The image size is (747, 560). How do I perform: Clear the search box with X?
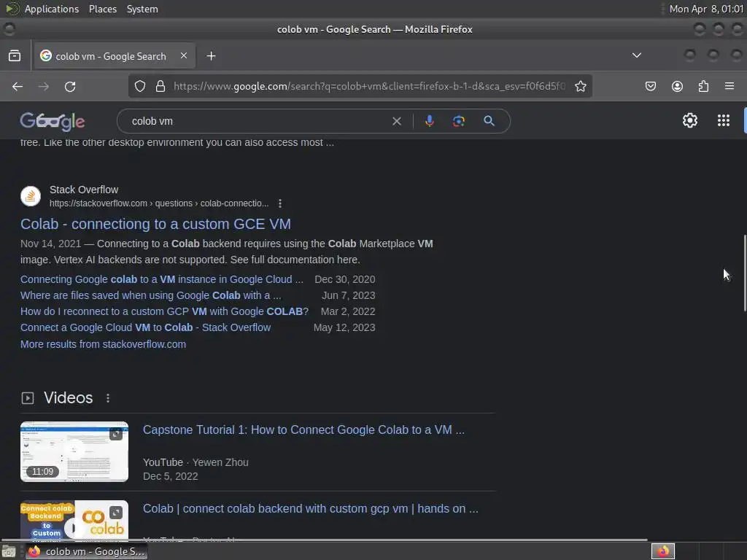coord(396,122)
